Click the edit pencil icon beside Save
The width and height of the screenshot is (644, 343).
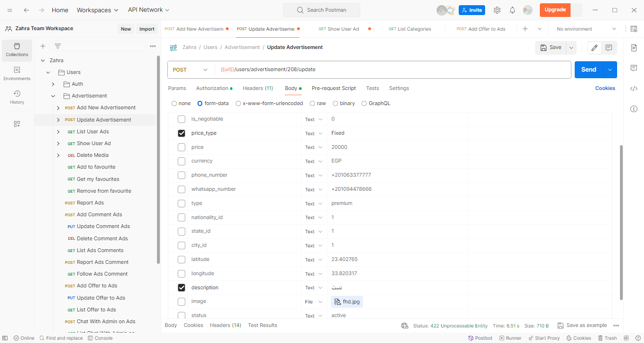coord(594,48)
